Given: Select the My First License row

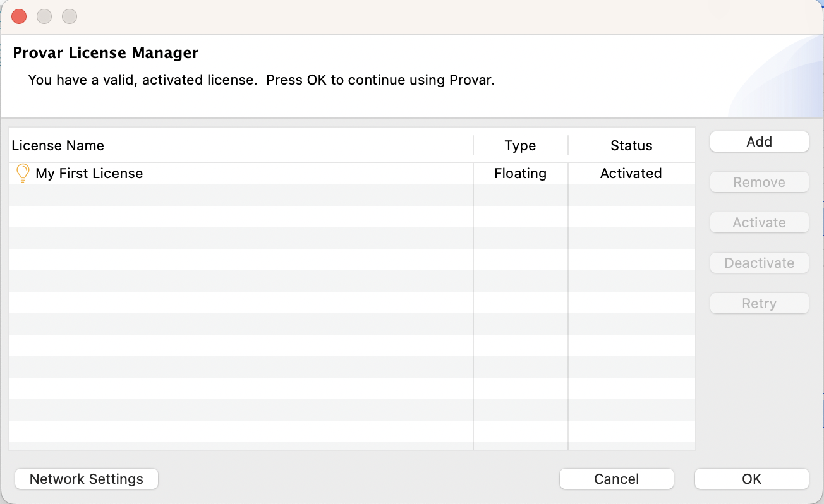Looking at the screenshot, I should coord(352,173).
